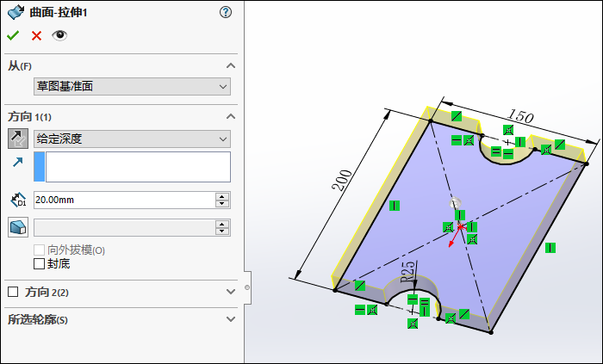The image size is (603, 364).
Task: Click the coincident relation icon above top arc
Action: 508,130
